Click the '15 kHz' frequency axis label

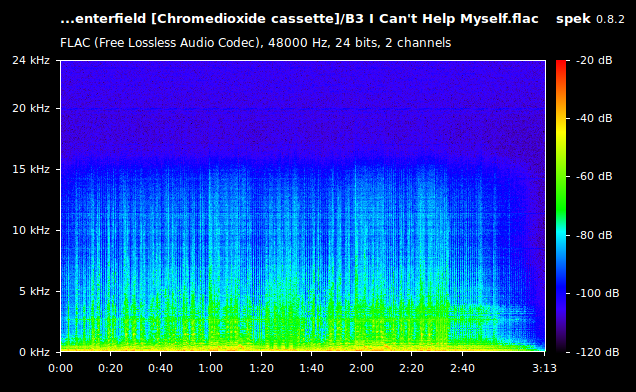(31, 169)
